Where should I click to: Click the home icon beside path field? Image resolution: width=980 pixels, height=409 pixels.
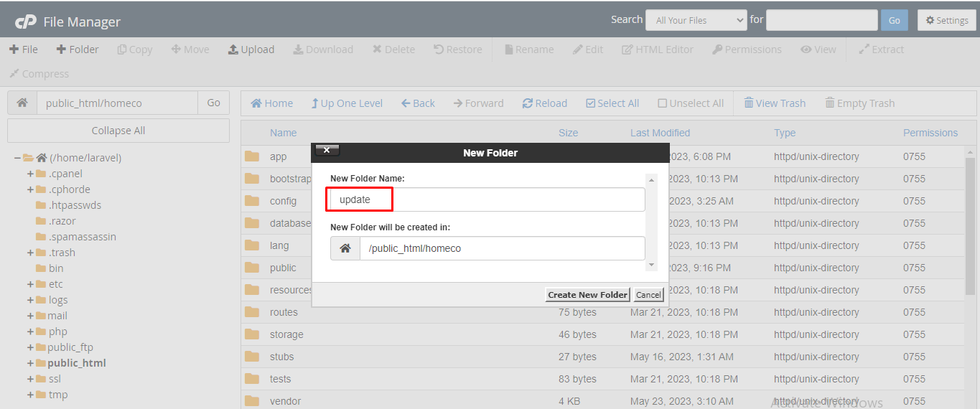pos(22,103)
